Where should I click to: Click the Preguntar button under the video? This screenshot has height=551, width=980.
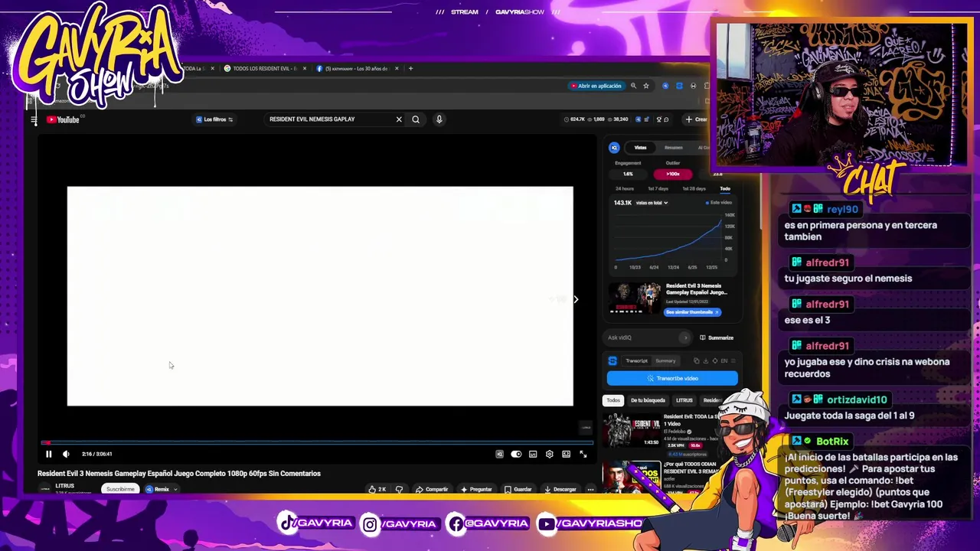tap(476, 489)
